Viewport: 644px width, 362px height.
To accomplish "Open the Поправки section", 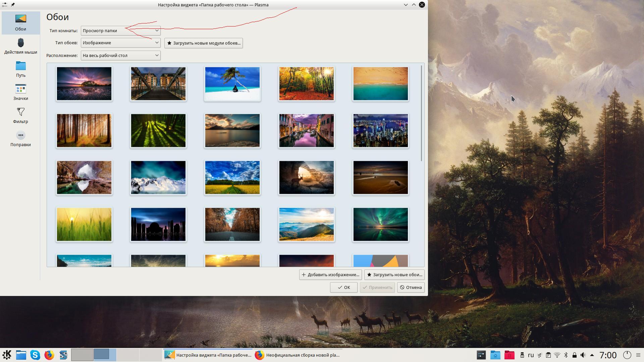I will (20, 138).
